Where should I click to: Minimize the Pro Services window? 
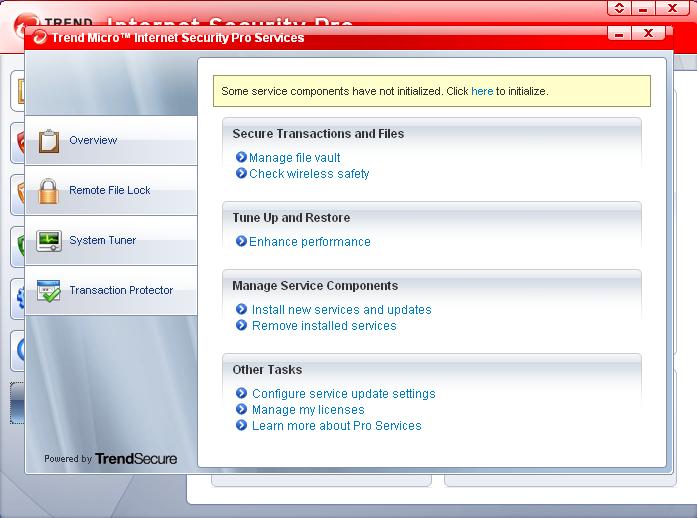pos(619,33)
